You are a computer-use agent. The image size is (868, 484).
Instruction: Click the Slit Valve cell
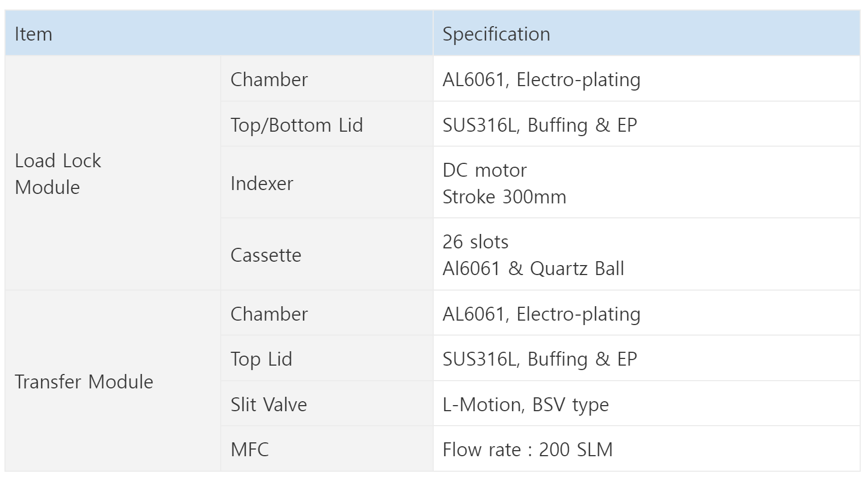coord(327,404)
